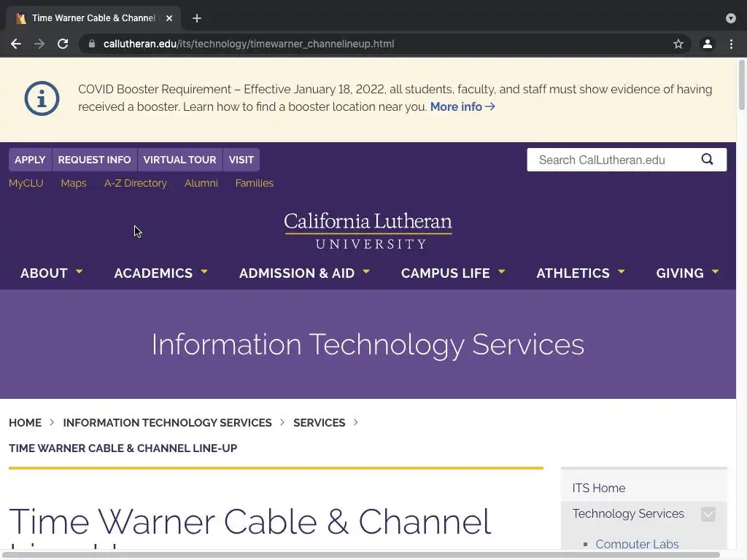The width and height of the screenshot is (747, 560).
Task: Click the Search CalLutheran.edu field
Action: (614, 160)
